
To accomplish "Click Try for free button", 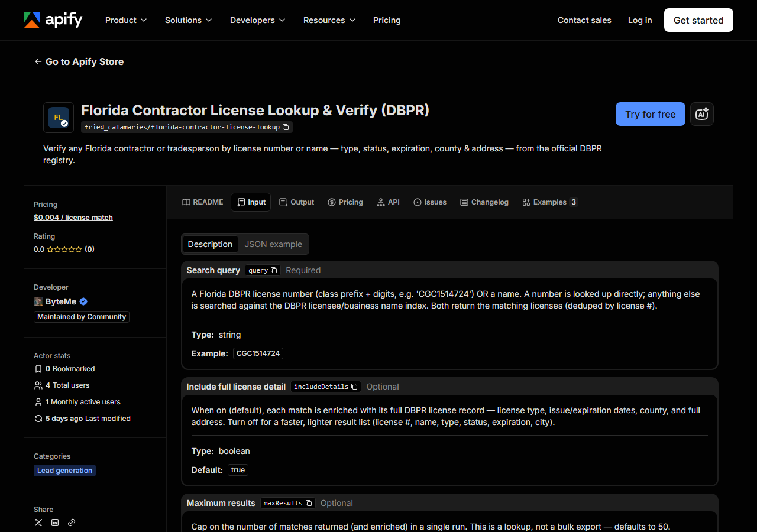I will point(651,114).
